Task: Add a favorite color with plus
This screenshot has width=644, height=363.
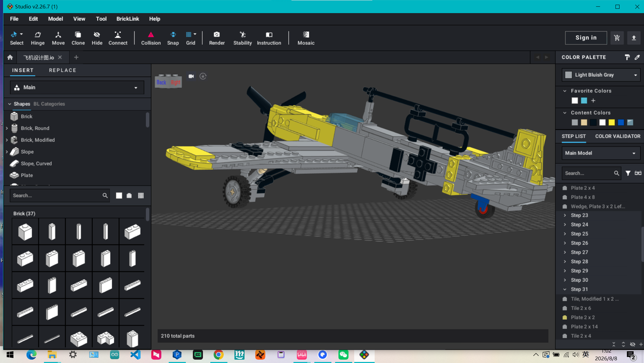Action: point(593,101)
